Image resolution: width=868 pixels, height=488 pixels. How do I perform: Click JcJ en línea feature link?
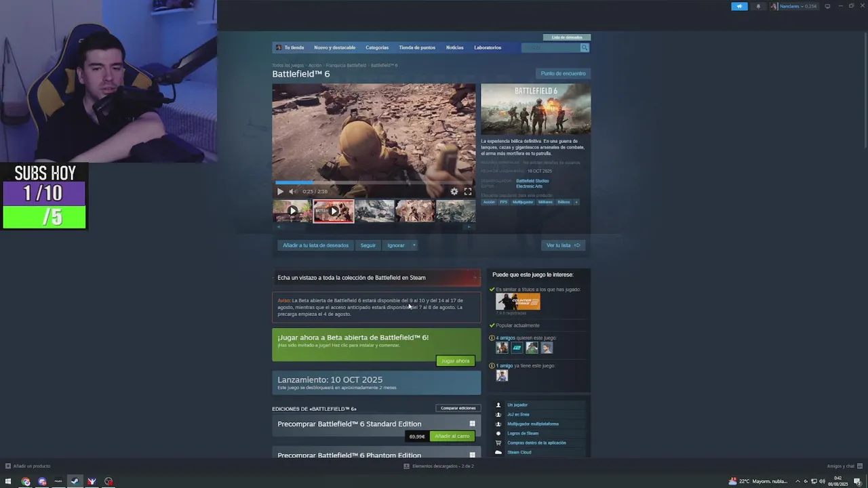[518, 414]
